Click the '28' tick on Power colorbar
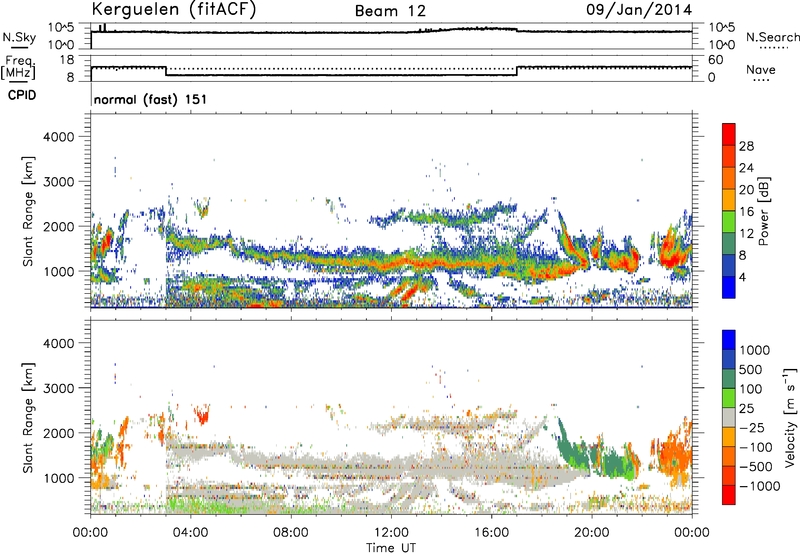 (x=746, y=146)
